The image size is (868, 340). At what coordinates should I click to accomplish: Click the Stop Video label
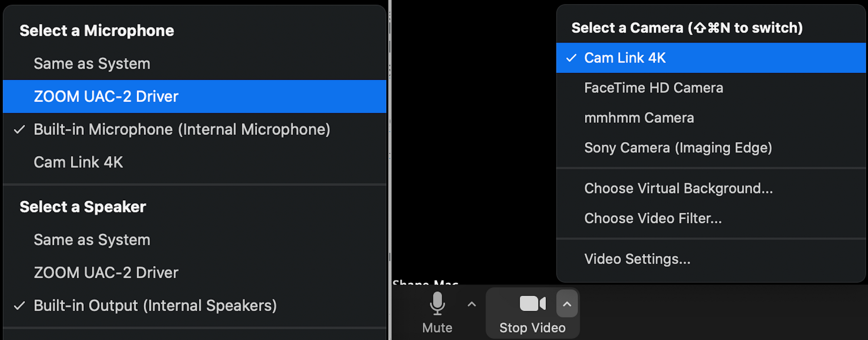point(533,328)
